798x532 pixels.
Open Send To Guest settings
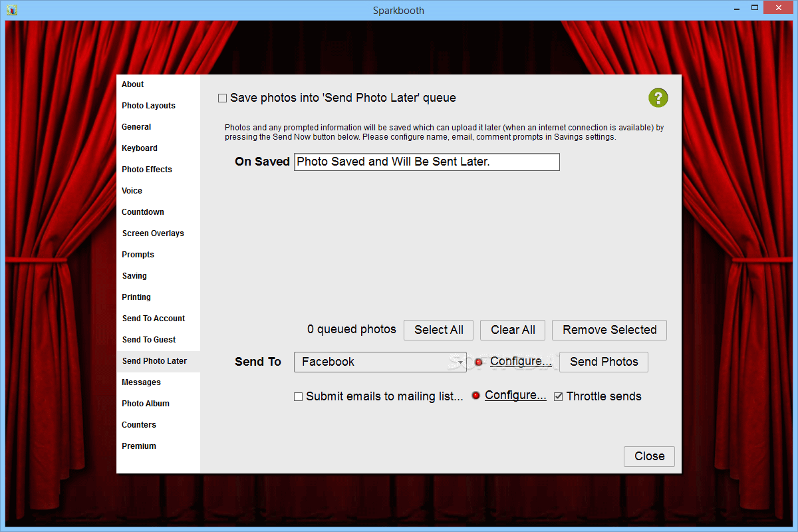click(x=158, y=340)
